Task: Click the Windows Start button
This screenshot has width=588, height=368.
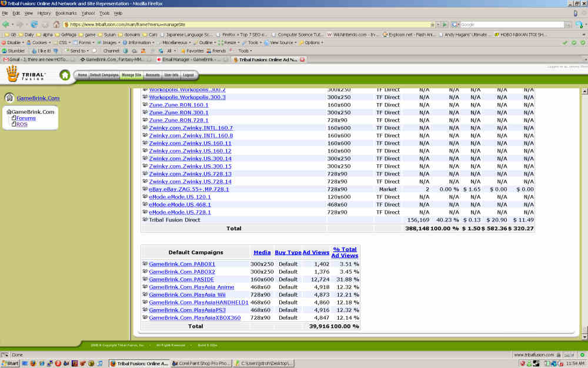Action: pyautogui.click(x=10, y=363)
